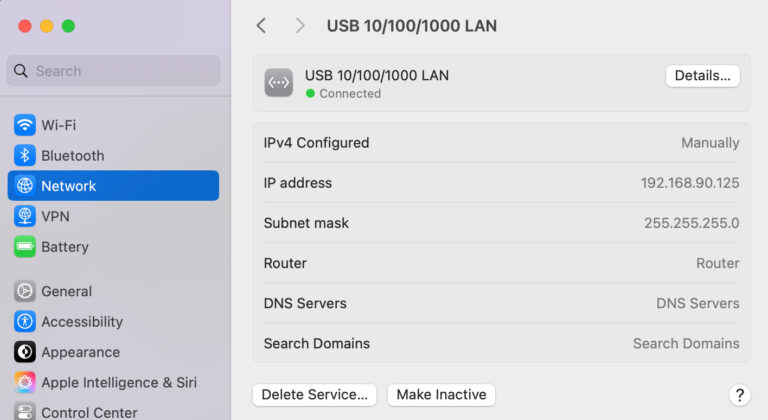Click the Control Center icon

point(25,412)
